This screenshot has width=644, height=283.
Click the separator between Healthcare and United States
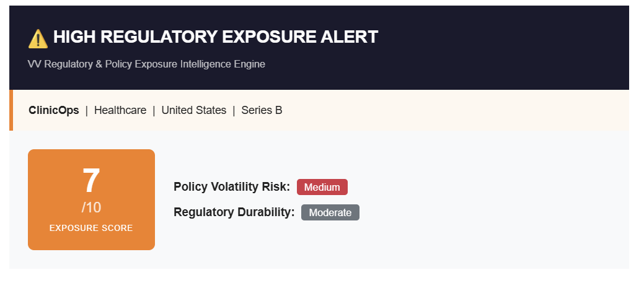[154, 110]
